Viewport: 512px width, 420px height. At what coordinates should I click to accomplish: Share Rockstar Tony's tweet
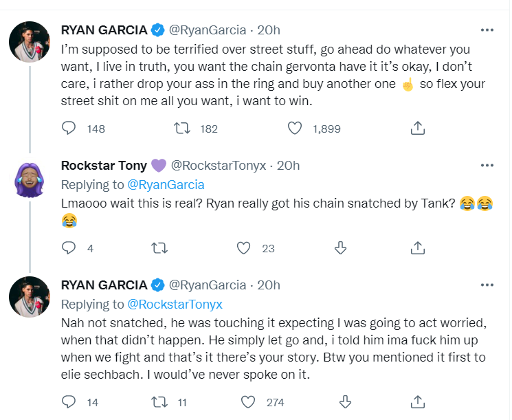pos(417,248)
